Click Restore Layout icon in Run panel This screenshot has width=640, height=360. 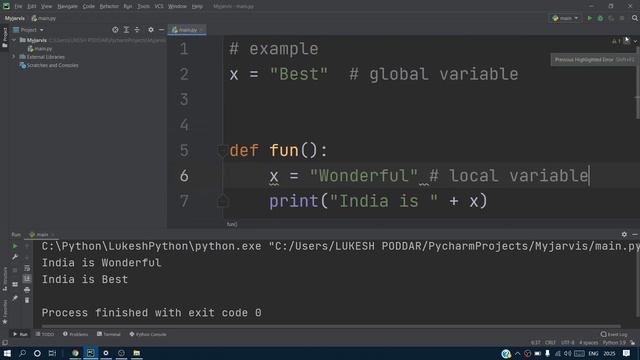pos(15,284)
